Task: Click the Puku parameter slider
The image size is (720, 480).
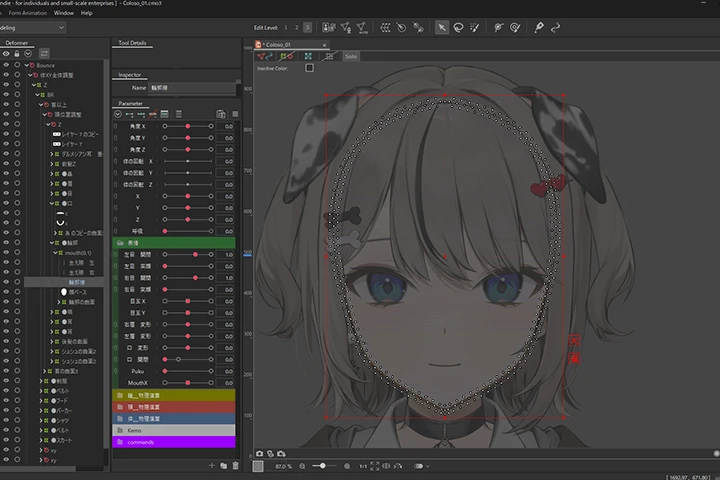Action: tap(187, 371)
